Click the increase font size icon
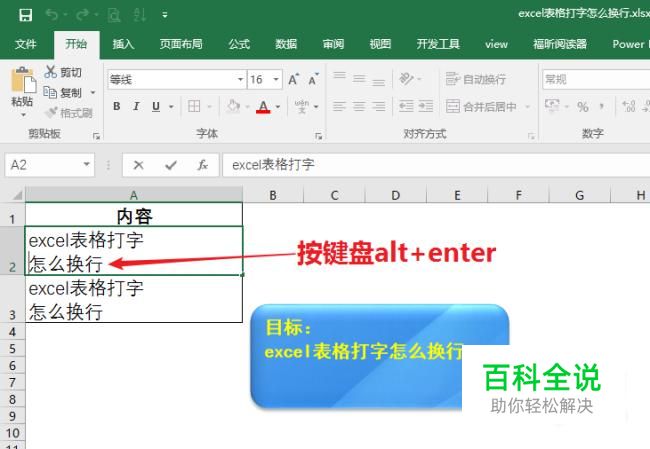Viewport: 650px width, 449px height. tap(293, 79)
